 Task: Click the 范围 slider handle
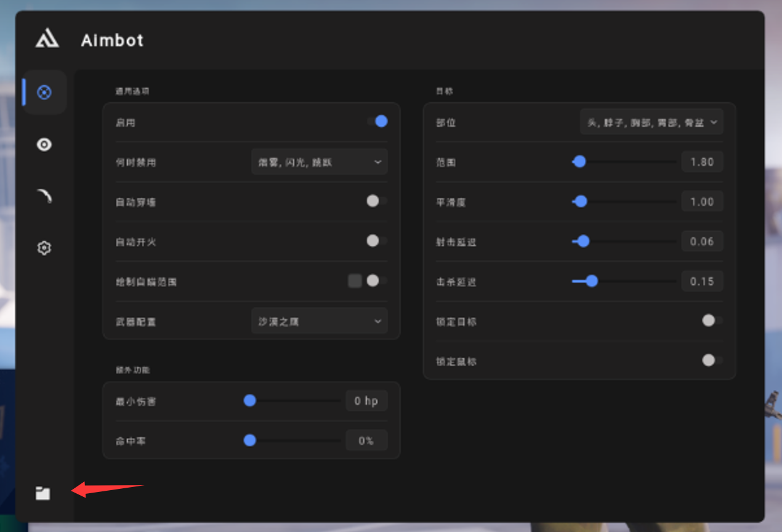point(579,162)
